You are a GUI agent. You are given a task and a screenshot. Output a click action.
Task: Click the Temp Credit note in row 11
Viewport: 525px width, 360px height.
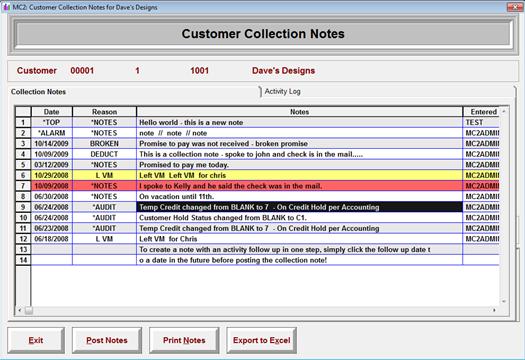(299, 228)
